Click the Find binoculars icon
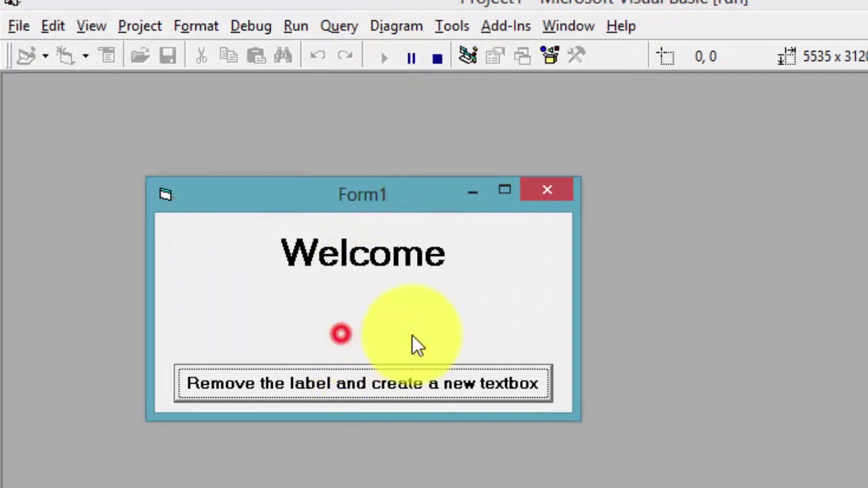Viewport: 868px width, 488px height. click(283, 56)
